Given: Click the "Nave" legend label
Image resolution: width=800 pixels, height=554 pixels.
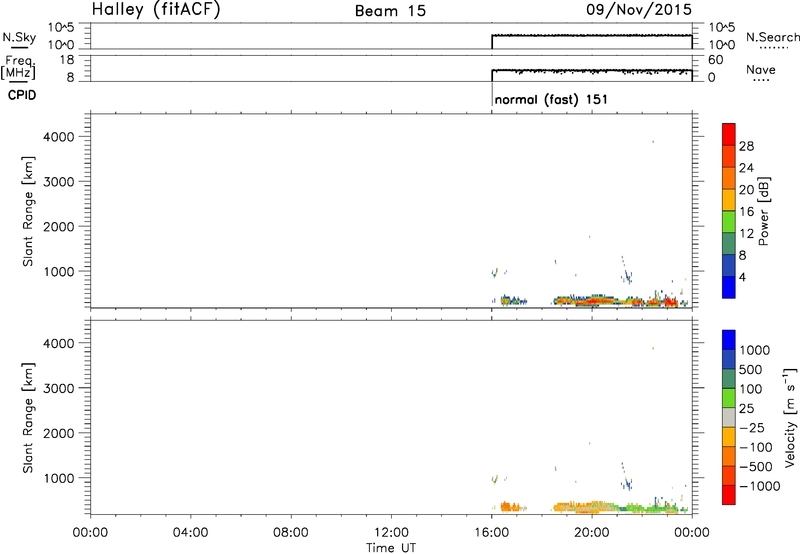Looking at the screenshot, I should point(761,69).
